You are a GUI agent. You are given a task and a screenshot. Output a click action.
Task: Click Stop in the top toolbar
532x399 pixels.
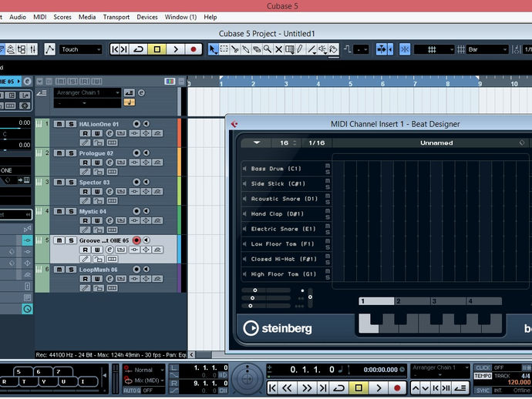point(157,49)
